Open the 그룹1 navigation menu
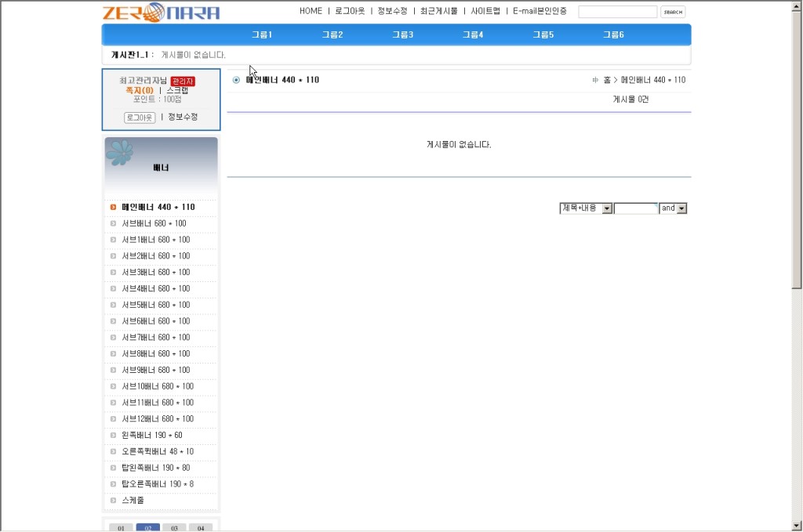The image size is (803, 532). coord(262,35)
